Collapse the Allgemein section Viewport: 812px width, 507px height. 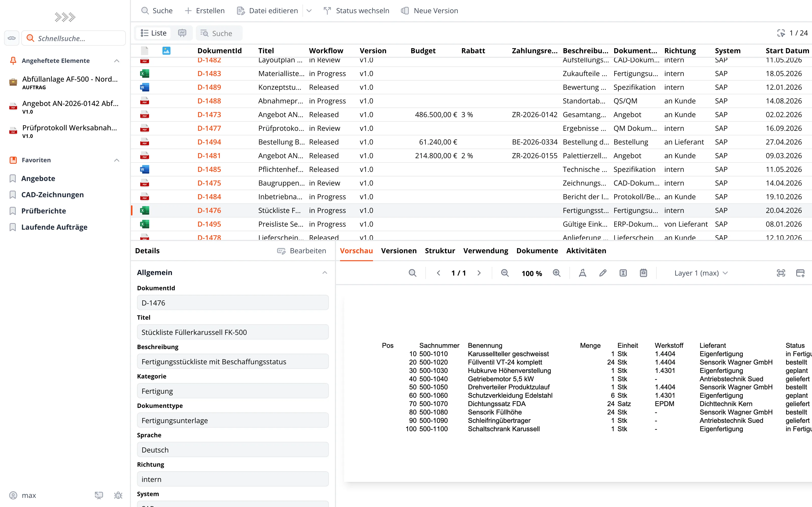[x=325, y=273]
